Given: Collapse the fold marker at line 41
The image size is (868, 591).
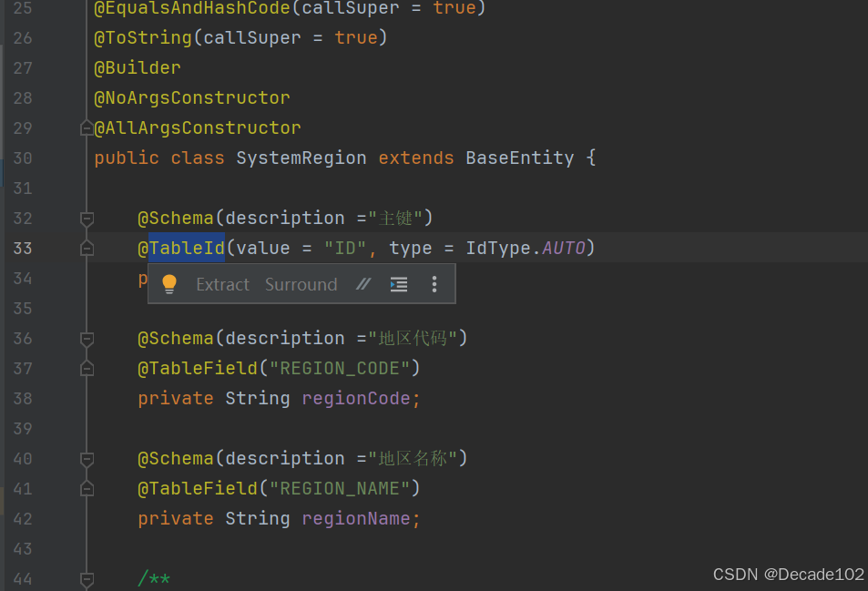Looking at the screenshot, I should [x=87, y=488].
